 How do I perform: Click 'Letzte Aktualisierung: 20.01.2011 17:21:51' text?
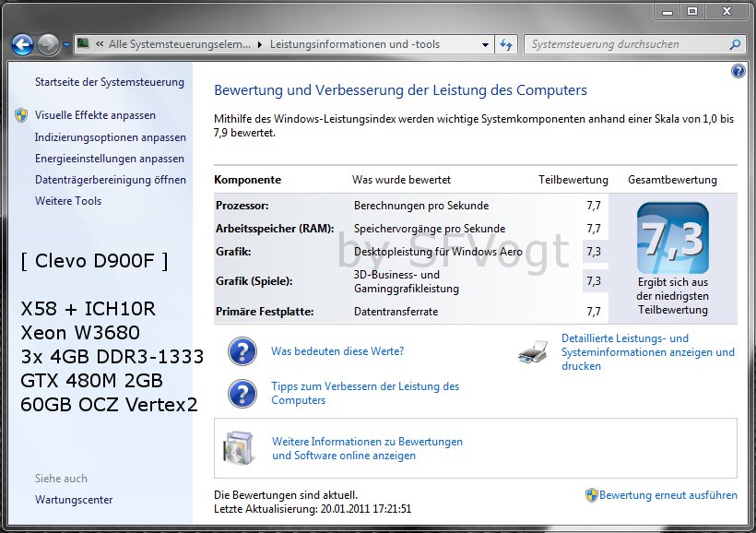(313, 509)
